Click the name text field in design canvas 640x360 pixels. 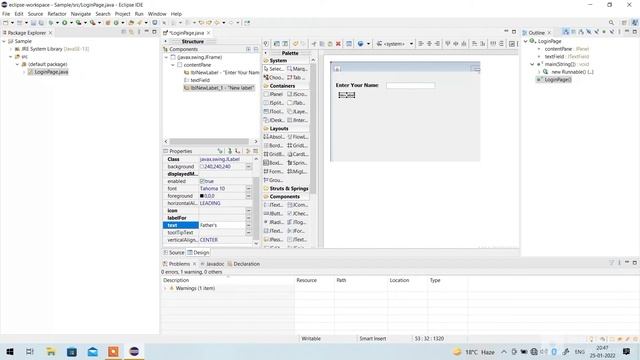point(411,85)
